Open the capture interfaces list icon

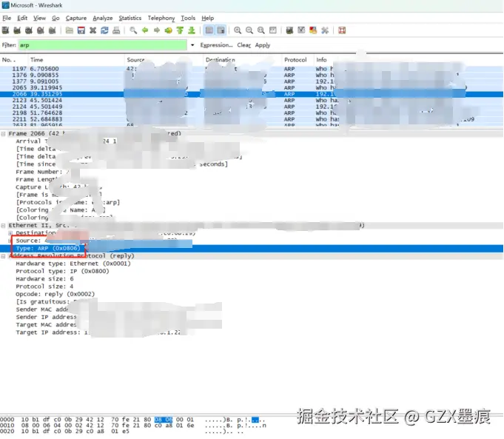pos(5,30)
